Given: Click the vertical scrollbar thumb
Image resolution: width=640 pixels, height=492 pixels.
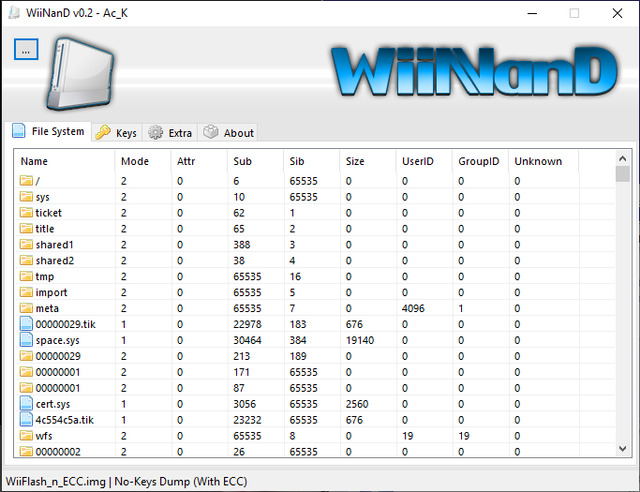Looking at the screenshot, I should click(622, 174).
